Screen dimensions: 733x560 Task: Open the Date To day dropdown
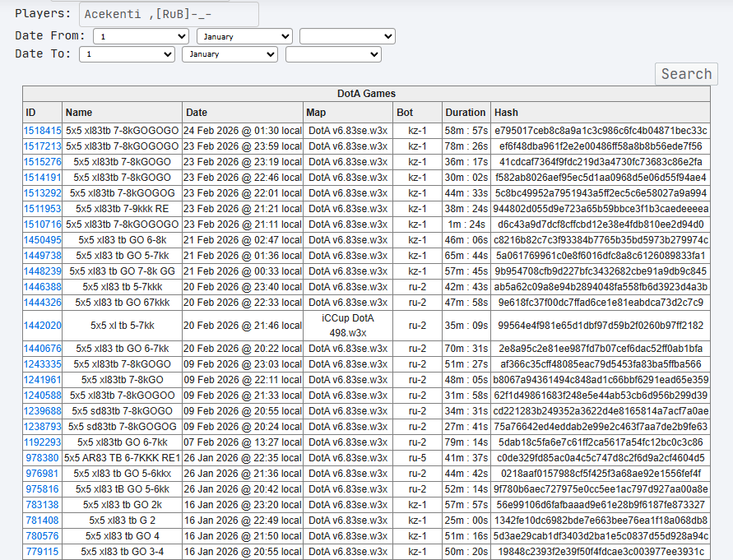click(128, 54)
